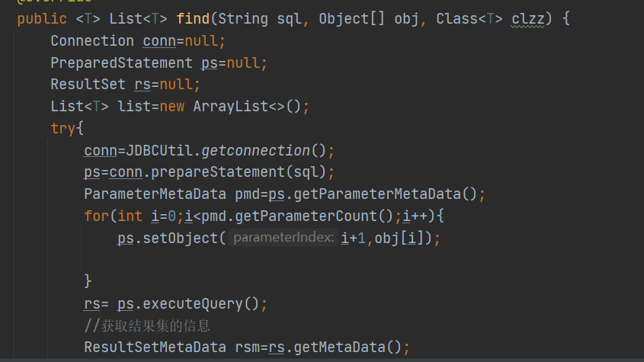This screenshot has width=644, height=362.
Task: Click the PreparedStatement type declaration
Action: pos(121,62)
